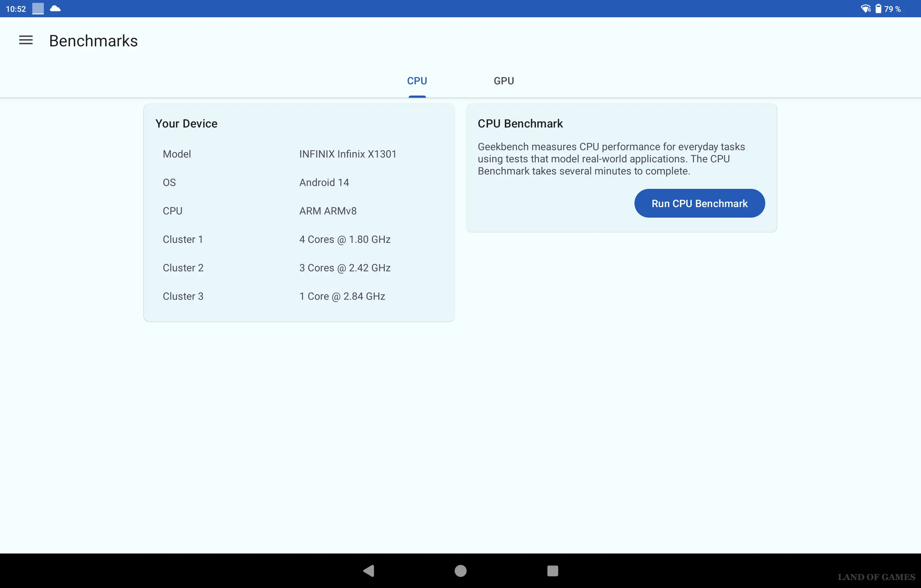Tap the INFINIX Infinix X1301 model value
921x588 pixels.
[x=347, y=154]
